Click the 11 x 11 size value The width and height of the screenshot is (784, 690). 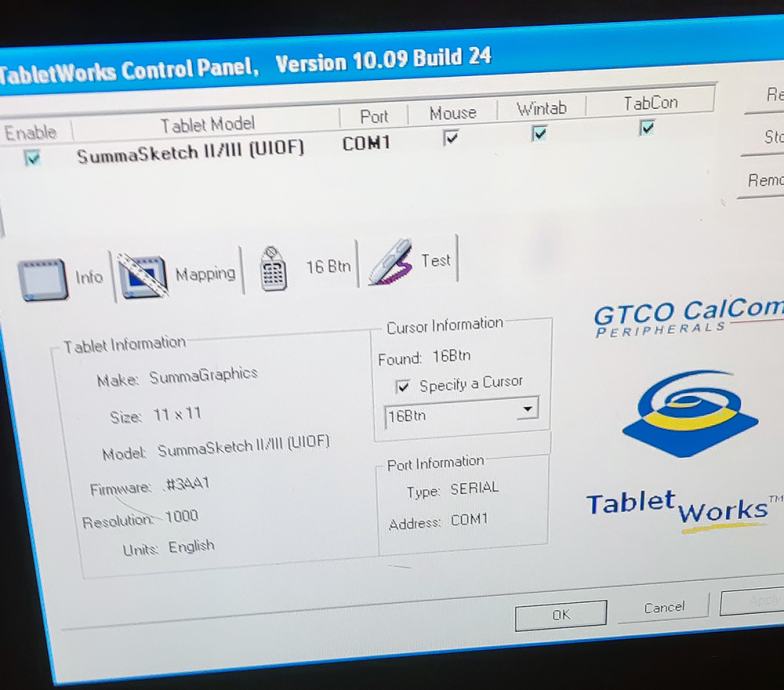tap(177, 414)
